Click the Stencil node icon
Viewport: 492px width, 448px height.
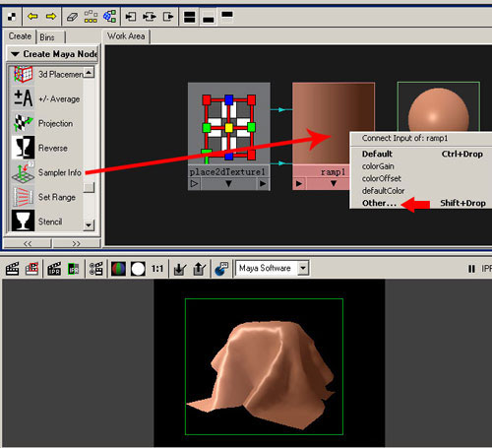[x=23, y=221]
